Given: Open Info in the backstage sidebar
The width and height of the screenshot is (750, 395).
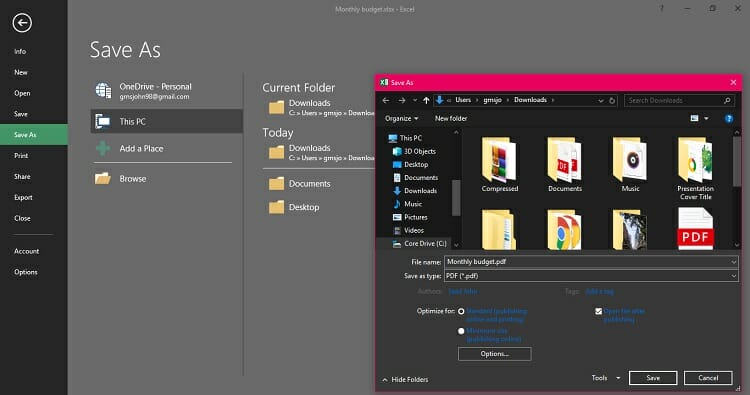Looking at the screenshot, I should click(20, 51).
